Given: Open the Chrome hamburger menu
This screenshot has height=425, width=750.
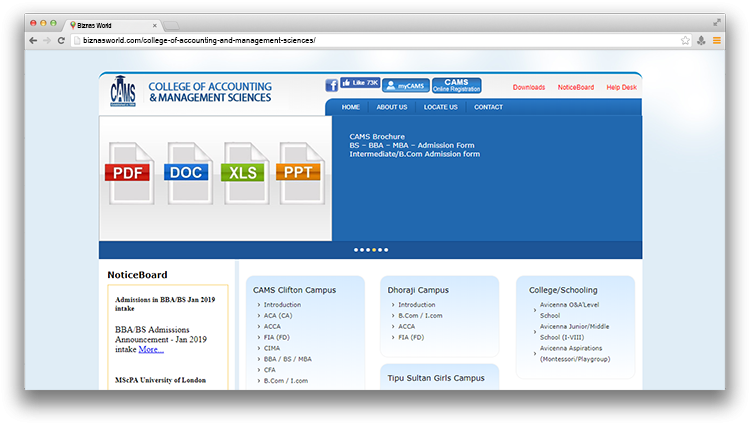Looking at the screenshot, I should pos(717,41).
